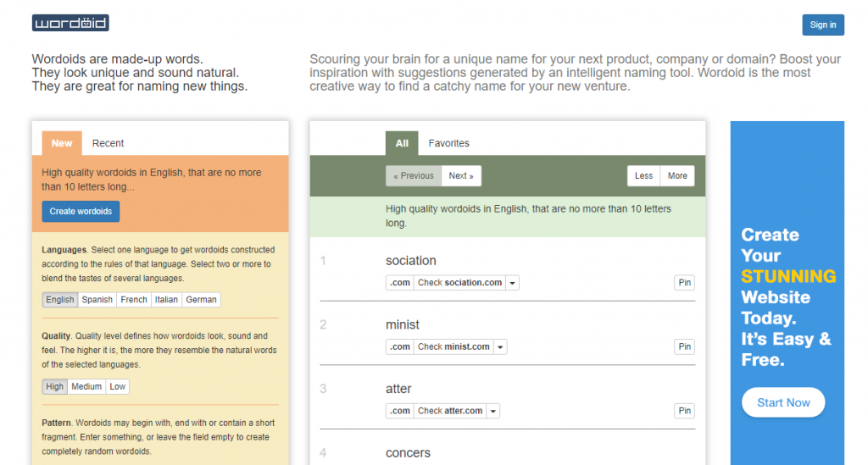Go to Previous results page
868x465 pixels.
pyautogui.click(x=414, y=176)
